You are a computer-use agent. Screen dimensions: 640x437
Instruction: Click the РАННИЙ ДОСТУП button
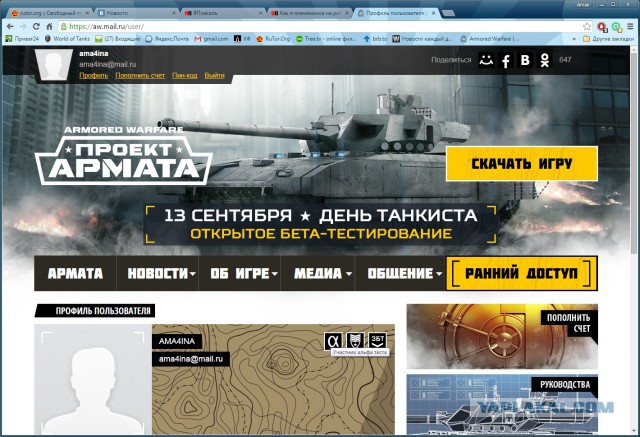point(522,273)
